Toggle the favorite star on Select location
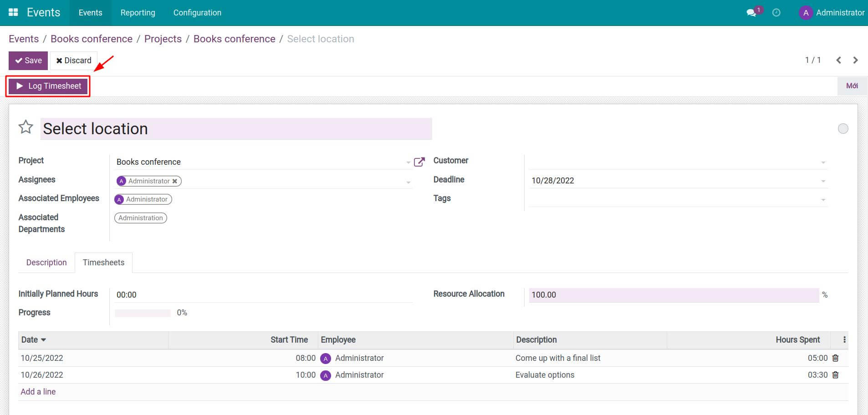 click(x=26, y=127)
